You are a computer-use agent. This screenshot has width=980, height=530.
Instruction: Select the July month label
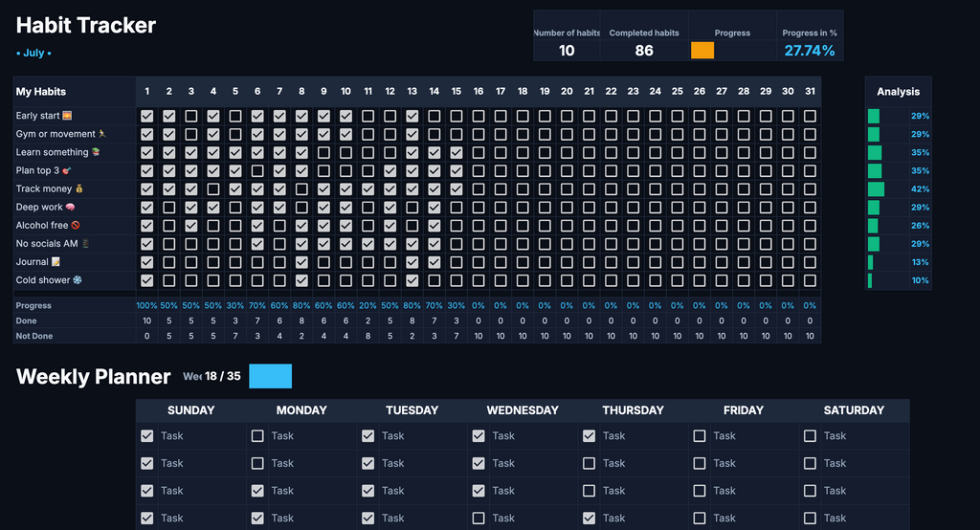tap(33, 54)
